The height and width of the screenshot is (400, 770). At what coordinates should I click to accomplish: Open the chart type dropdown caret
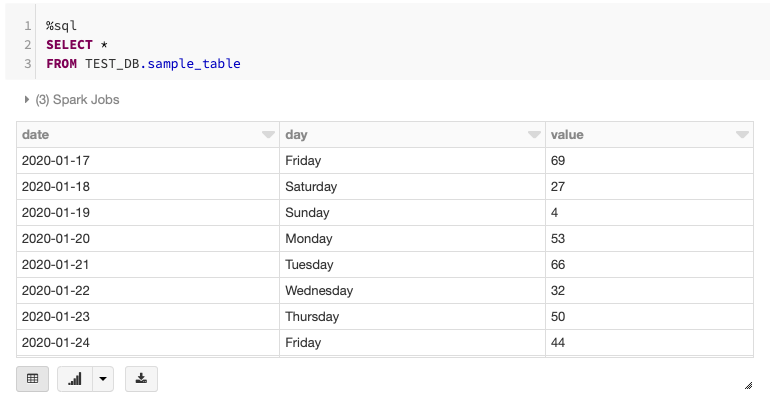[x=103, y=379]
